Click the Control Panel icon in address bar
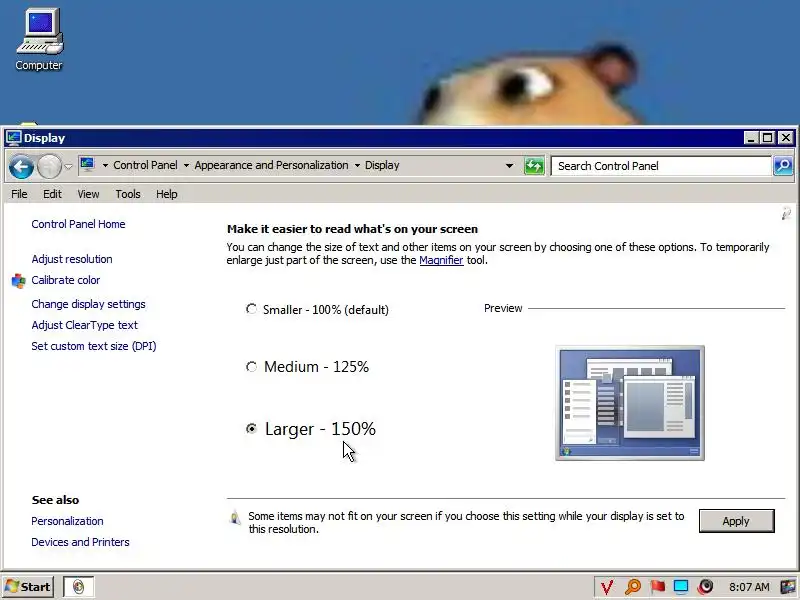 [x=87, y=165]
